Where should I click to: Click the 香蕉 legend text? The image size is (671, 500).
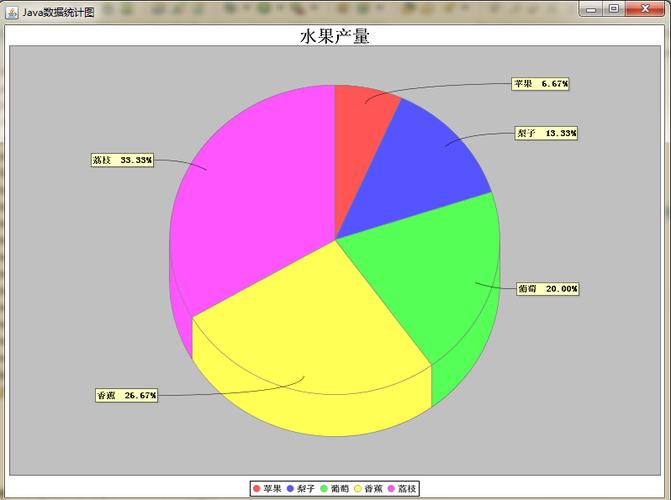point(373,488)
